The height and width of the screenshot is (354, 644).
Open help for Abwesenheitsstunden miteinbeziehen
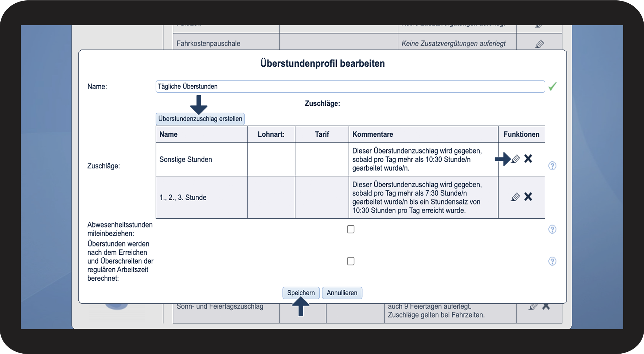click(x=552, y=229)
